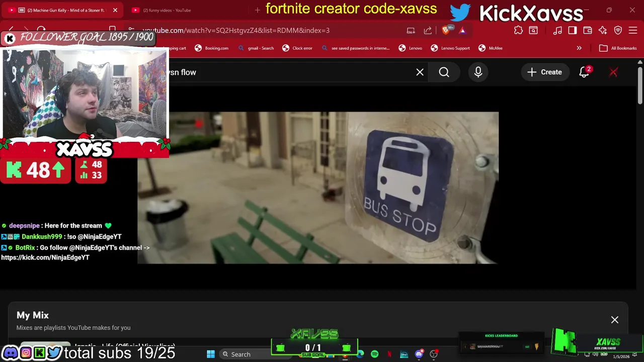Open the McAfee bookmark
Viewport: 644px width, 362px height.
tap(491, 48)
